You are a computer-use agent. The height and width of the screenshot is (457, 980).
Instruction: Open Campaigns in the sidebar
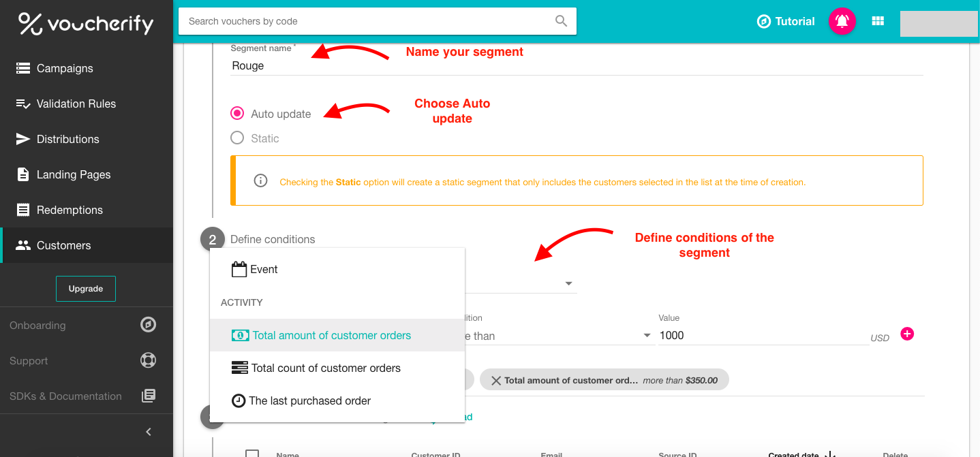[x=65, y=68]
